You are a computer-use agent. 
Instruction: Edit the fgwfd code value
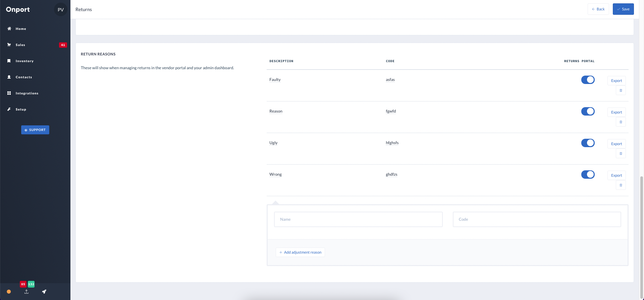(391, 111)
